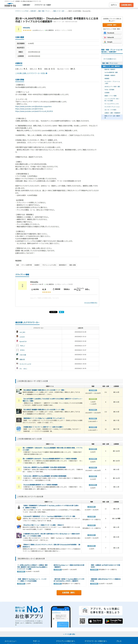Select TikTok・短尺動画 category
The image size is (138, 644).
click(109, 90)
